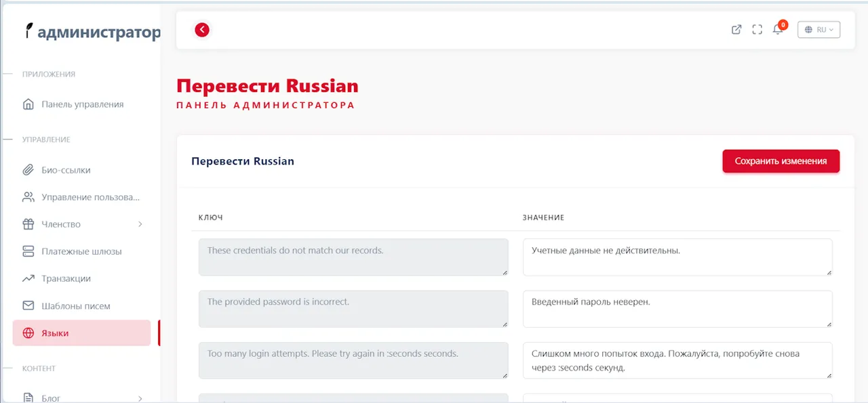Expand the Блог submenu chevron
Viewport: 868px width, 403px height.
pos(140,398)
